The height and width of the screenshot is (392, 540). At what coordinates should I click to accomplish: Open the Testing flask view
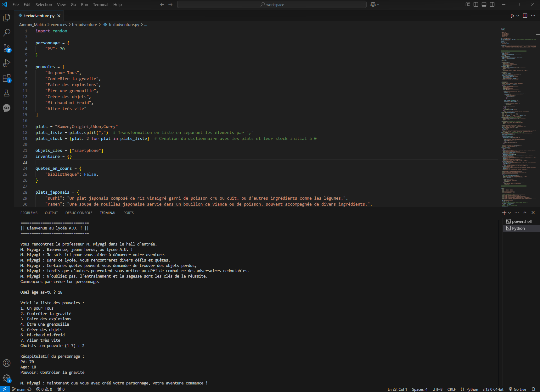click(x=7, y=93)
